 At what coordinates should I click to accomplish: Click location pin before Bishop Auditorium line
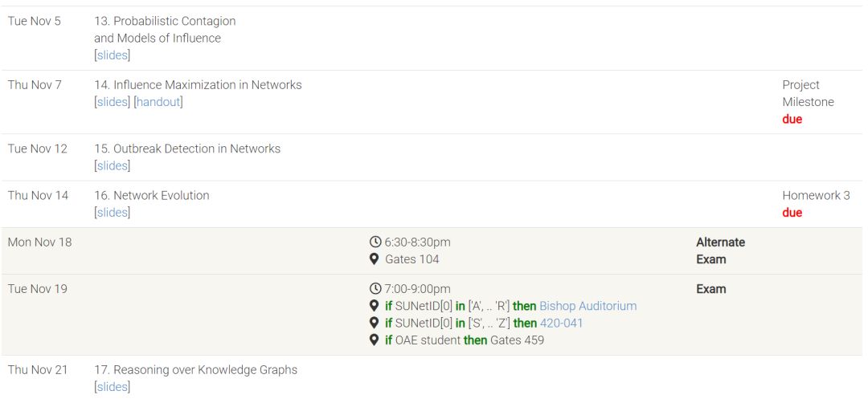[x=374, y=306]
